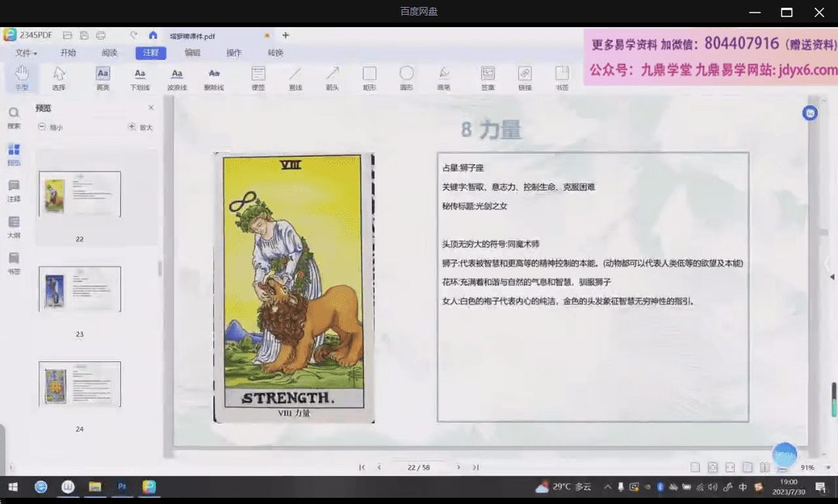
Task: Expand hidden system tray icons chevron
Action: [x=608, y=487]
